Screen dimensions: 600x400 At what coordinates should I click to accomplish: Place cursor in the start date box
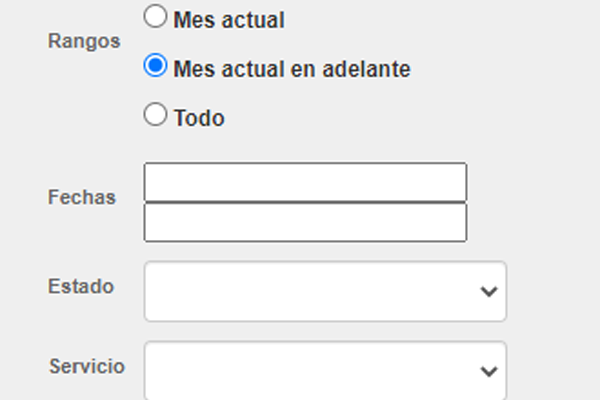(x=305, y=182)
